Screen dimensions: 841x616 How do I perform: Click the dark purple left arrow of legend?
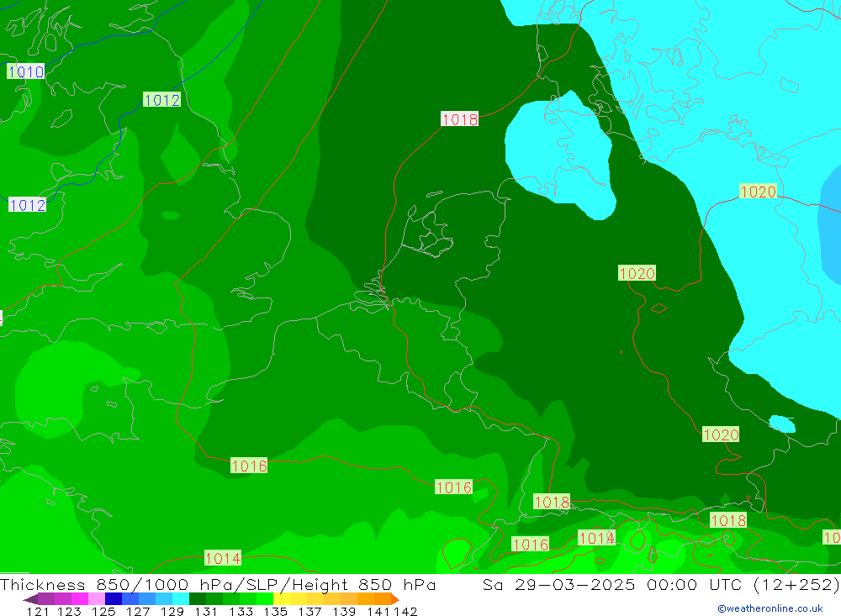[30, 599]
